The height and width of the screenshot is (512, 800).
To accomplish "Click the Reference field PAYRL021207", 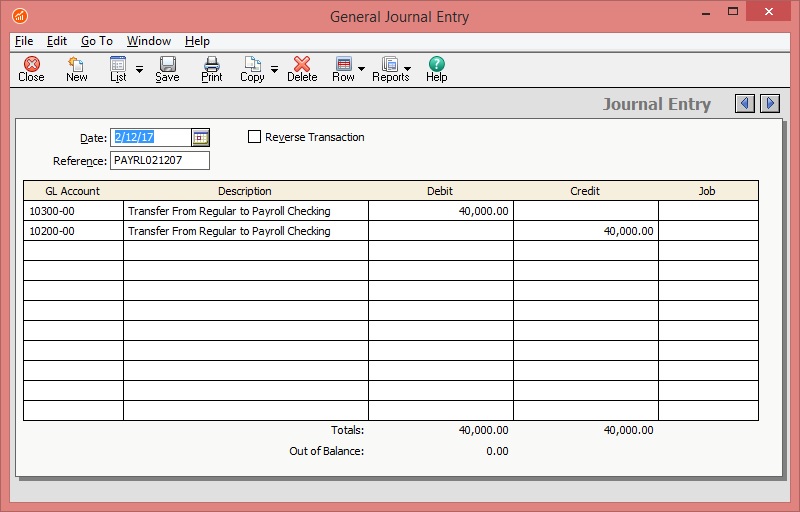I will (x=160, y=161).
